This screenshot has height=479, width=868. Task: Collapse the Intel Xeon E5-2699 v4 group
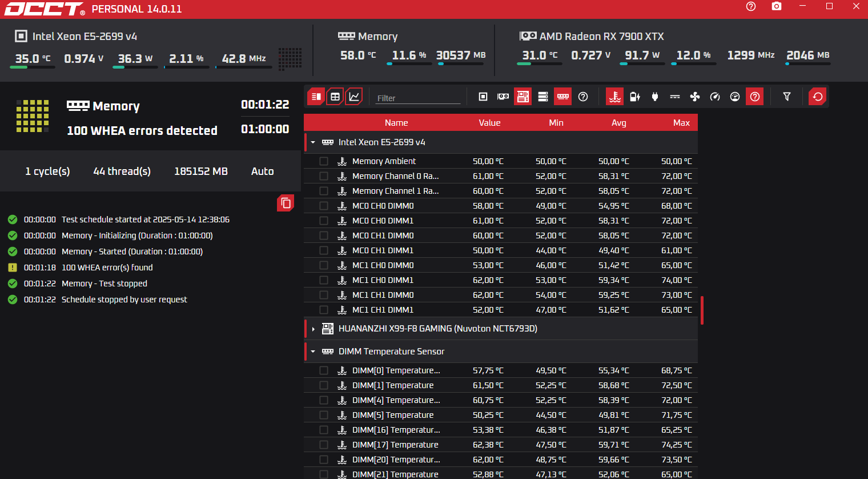point(313,142)
